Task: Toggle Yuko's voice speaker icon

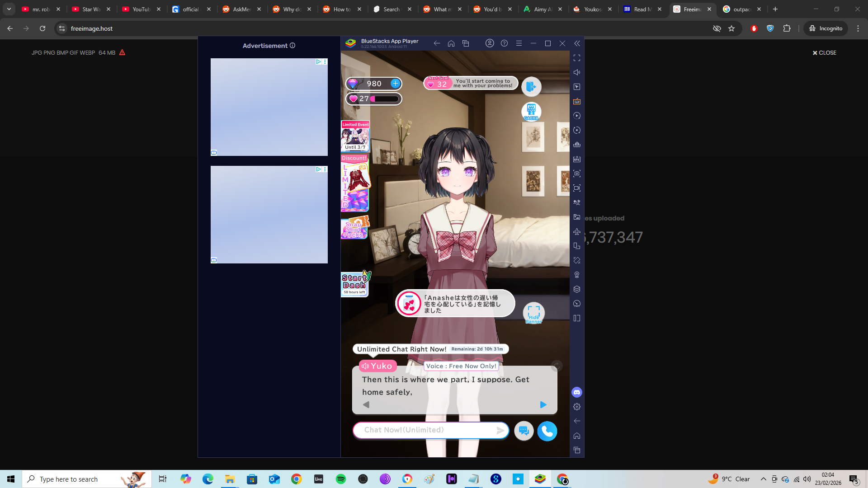Action: [365, 366]
